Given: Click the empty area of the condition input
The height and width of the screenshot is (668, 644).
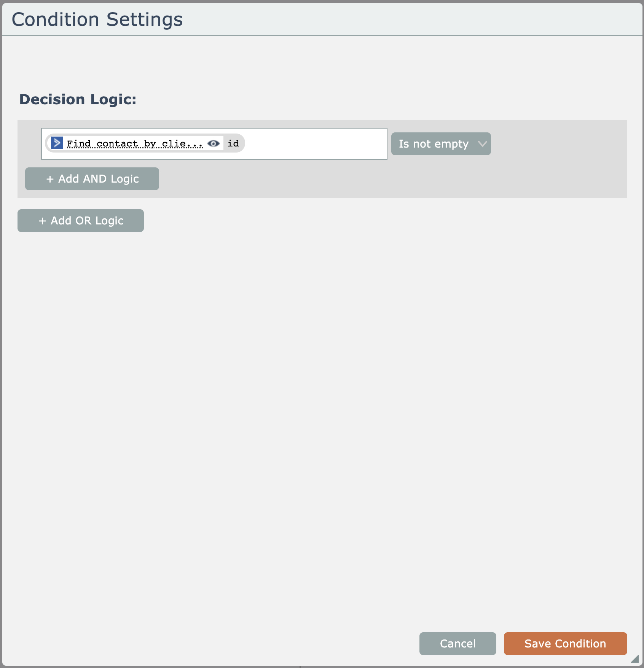Looking at the screenshot, I should pos(315,144).
